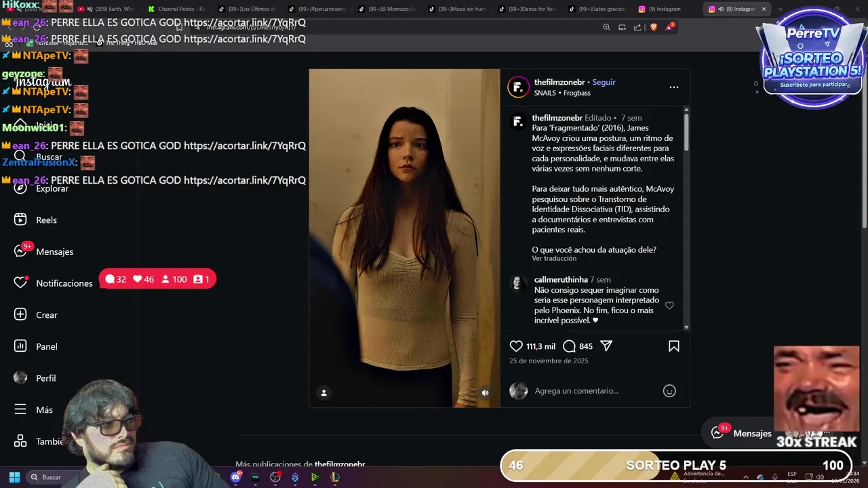Switch to the Channel Points browser tab
This screenshot has height=488, width=868.
tap(176, 9)
